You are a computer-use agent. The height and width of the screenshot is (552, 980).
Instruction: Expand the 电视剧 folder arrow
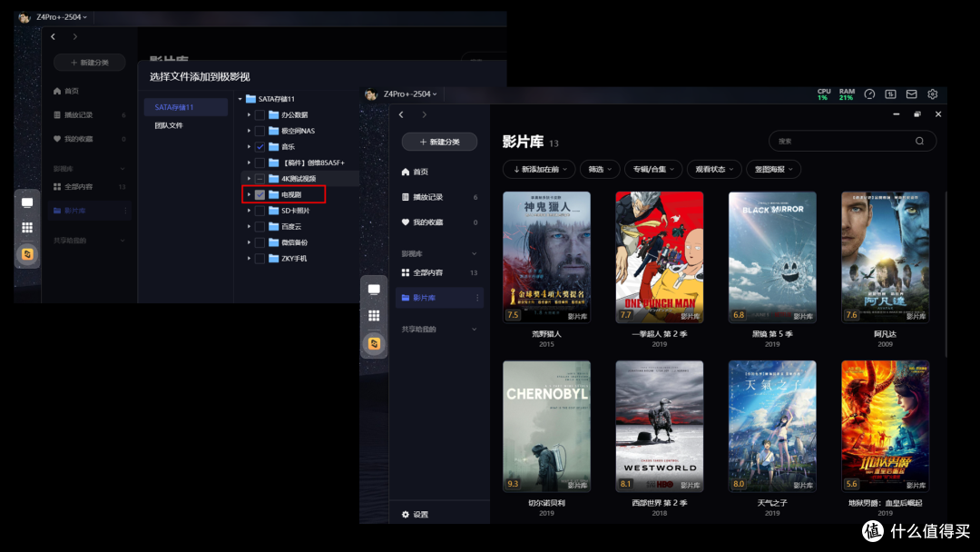tap(249, 194)
